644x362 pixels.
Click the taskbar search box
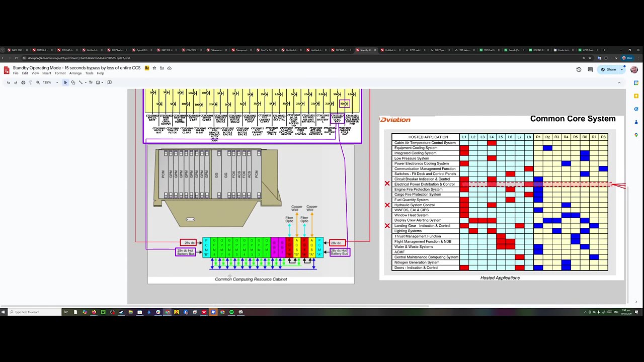pyautogui.click(x=34, y=312)
